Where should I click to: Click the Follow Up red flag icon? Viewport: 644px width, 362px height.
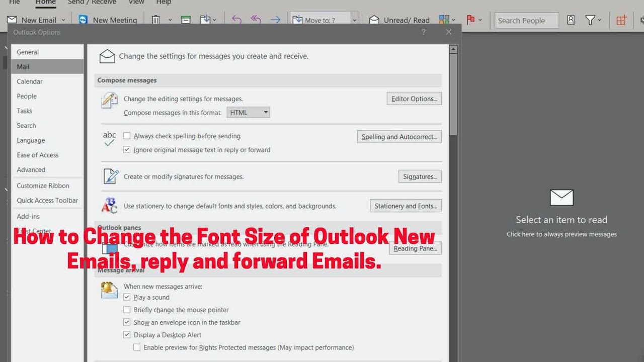point(471,20)
